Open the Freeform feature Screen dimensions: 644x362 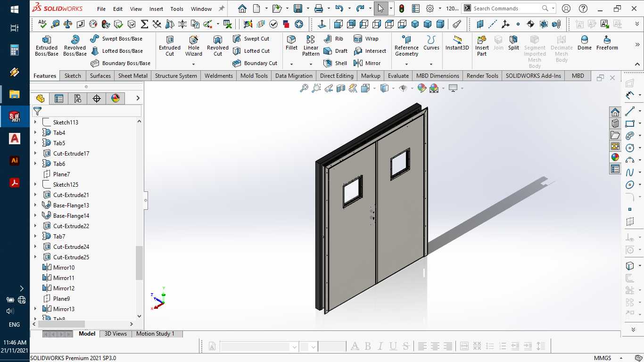pos(607,43)
